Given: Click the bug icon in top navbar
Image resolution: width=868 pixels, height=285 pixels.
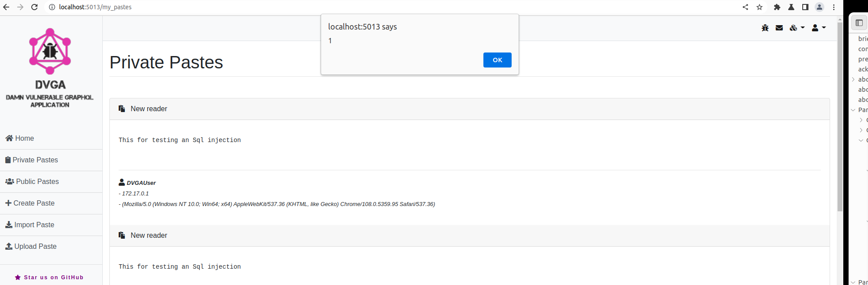Looking at the screenshot, I should [x=765, y=28].
